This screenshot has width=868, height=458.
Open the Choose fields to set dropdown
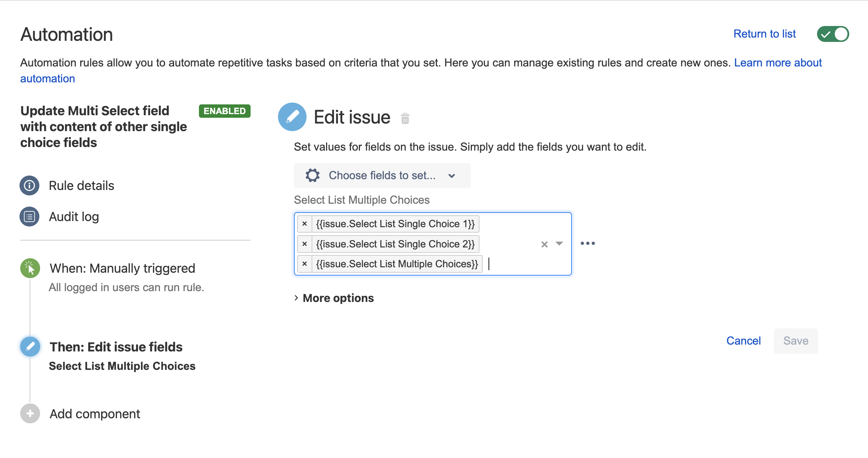coord(382,176)
